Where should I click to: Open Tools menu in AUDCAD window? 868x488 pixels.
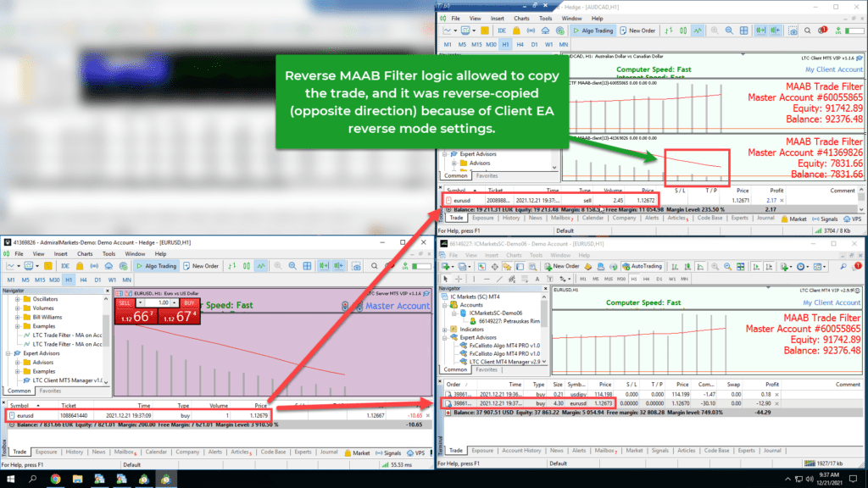point(545,19)
